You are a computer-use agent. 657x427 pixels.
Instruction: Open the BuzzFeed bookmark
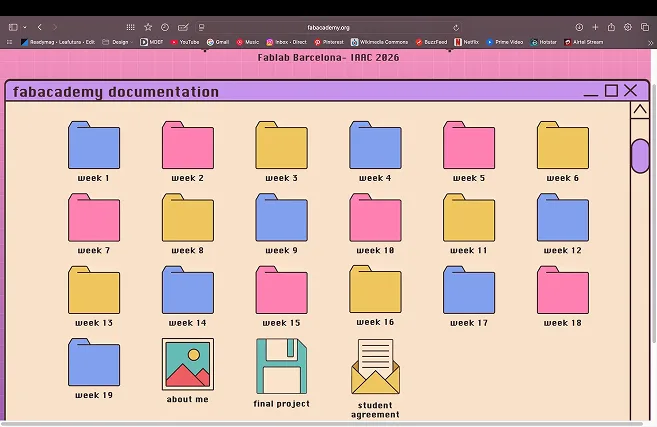pyautogui.click(x=431, y=42)
